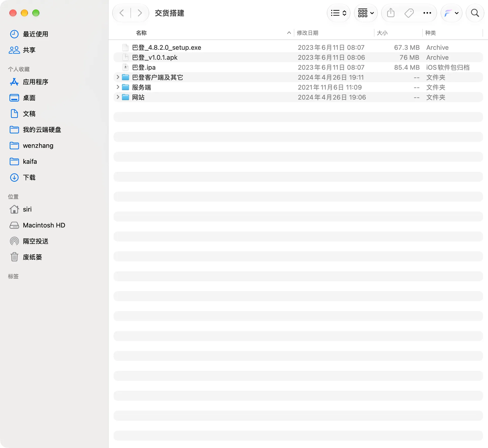Screen dimensions: 488x448
Task: Open wenzhang folder in sidebar
Action: click(38, 146)
